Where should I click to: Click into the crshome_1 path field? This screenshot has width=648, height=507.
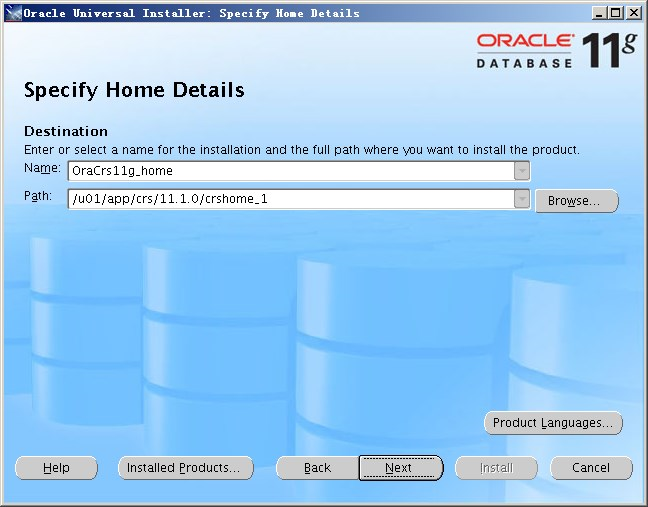click(x=290, y=199)
